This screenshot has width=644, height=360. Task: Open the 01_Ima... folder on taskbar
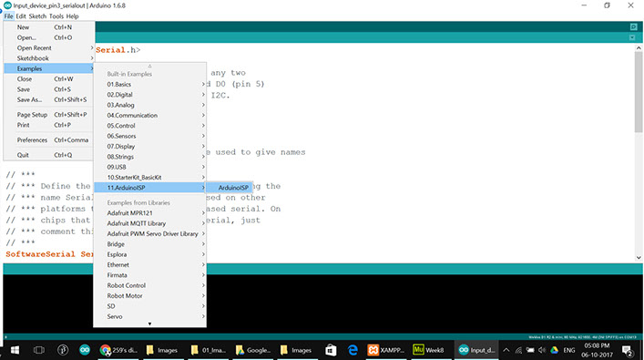pyautogui.click(x=210, y=350)
